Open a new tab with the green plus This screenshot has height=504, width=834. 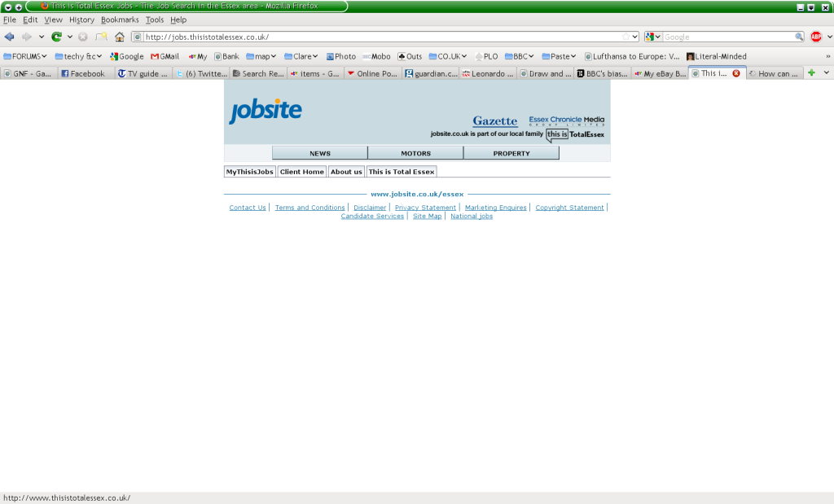(811, 72)
